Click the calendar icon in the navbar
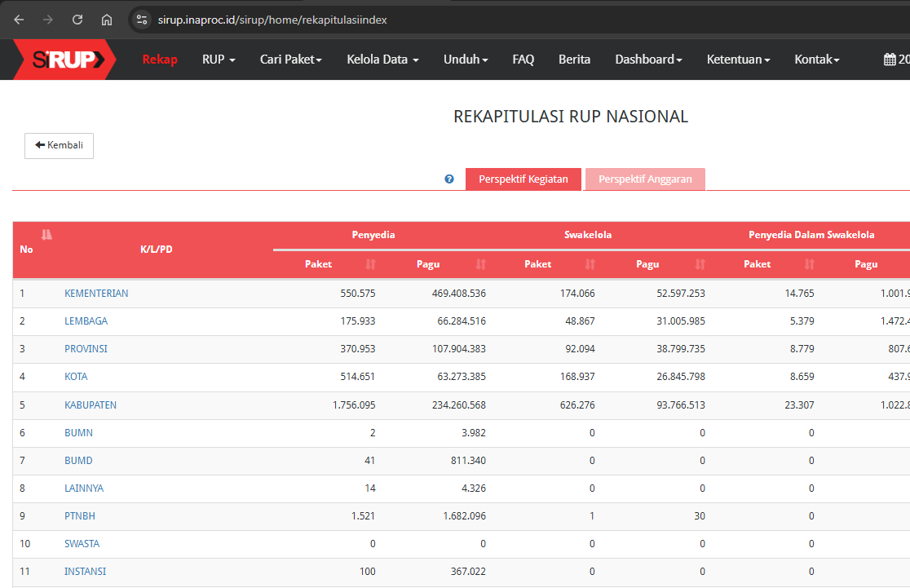The width and height of the screenshot is (910, 588). tap(890, 60)
